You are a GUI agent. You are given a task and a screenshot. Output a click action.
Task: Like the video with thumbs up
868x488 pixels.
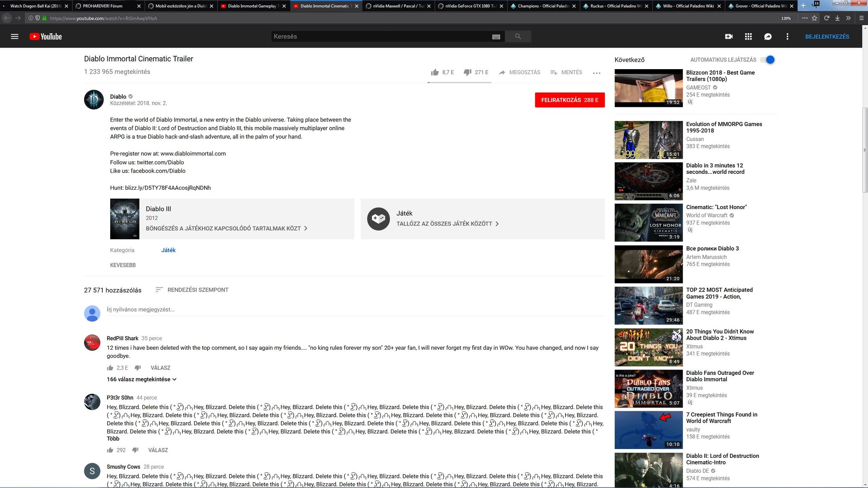pyautogui.click(x=435, y=72)
